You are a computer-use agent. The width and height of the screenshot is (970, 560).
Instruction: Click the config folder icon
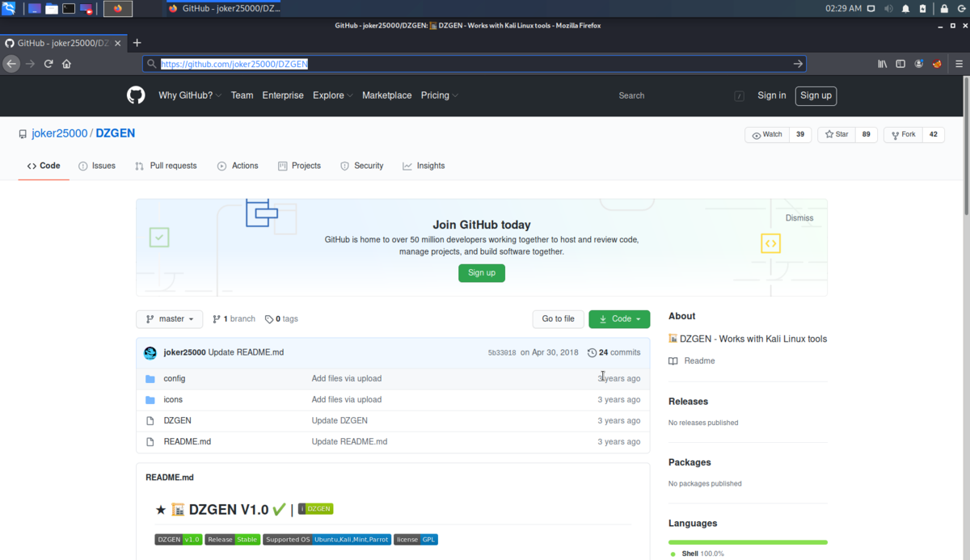coord(150,378)
